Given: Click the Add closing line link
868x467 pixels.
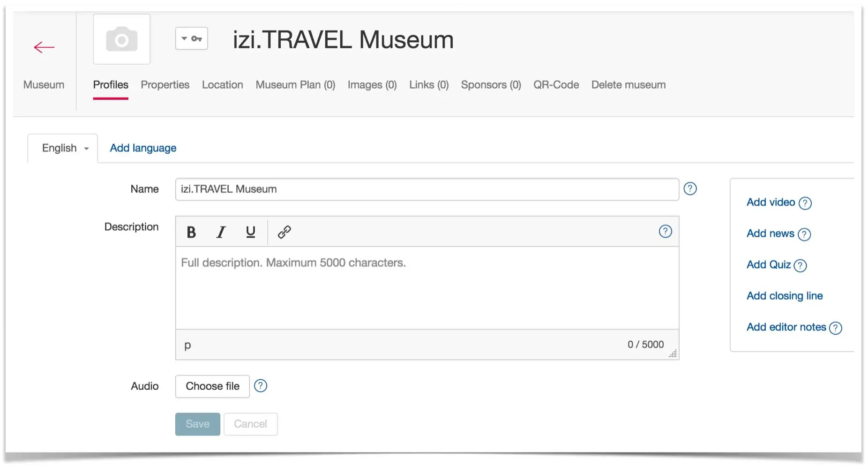Looking at the screenshot, I should (785, 296).
